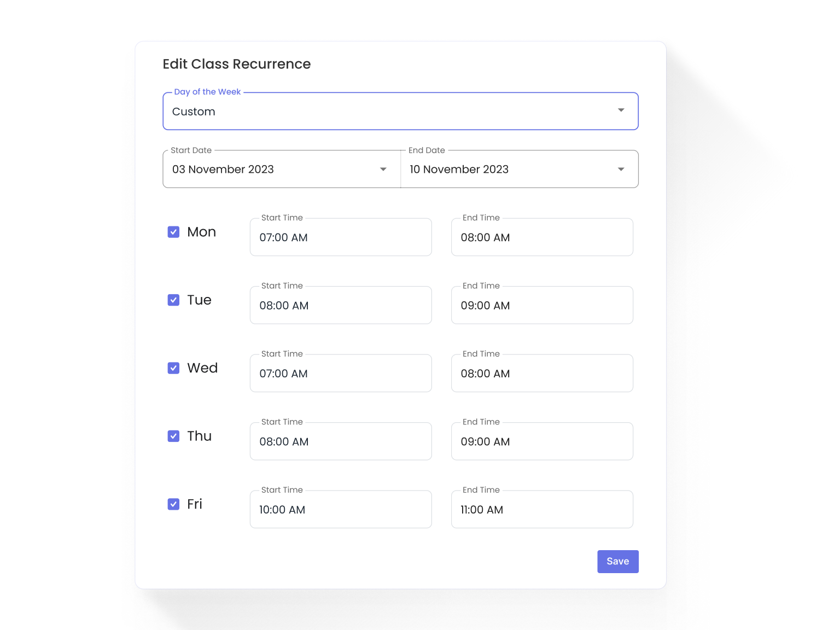This screenshot has width=840, height=630.
Task: Toggle the Fri checkbox
Action: [x=173, y=504]
